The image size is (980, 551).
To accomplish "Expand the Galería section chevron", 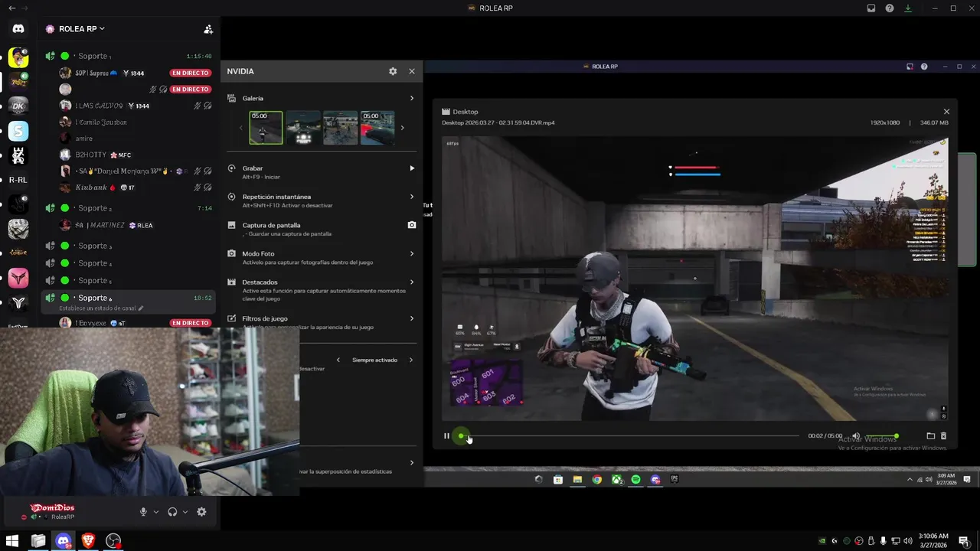I will [411, 98].
